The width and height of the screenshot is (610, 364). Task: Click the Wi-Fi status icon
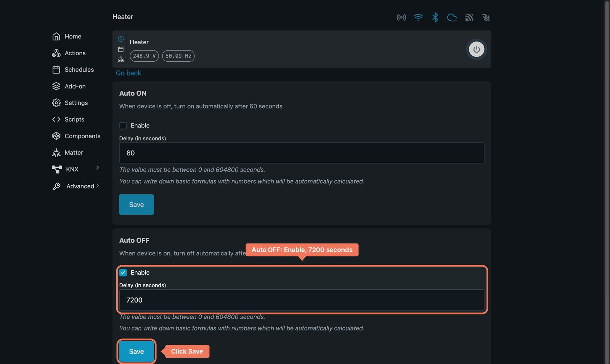coord(418,18)
